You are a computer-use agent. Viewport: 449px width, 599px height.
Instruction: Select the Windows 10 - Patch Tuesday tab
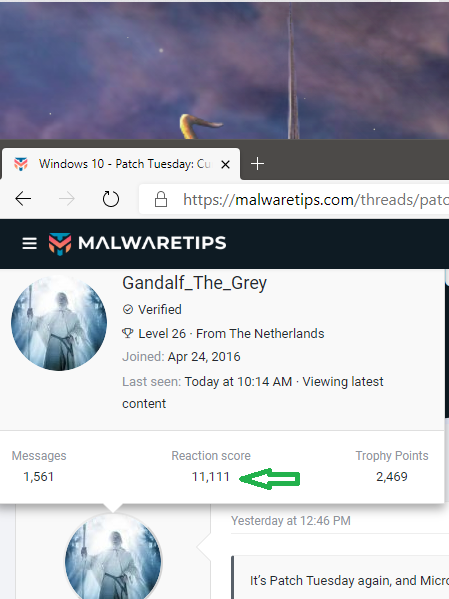(121, 164)
